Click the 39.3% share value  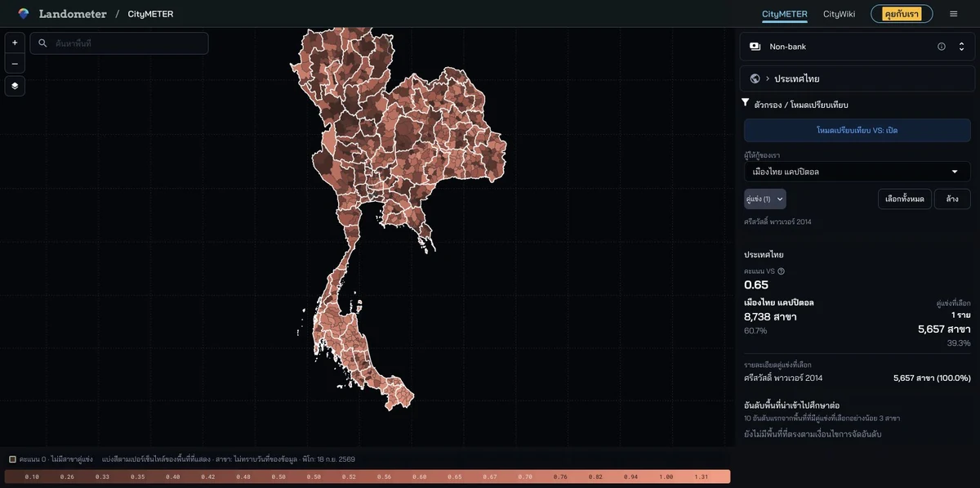(x=959, y=343)
